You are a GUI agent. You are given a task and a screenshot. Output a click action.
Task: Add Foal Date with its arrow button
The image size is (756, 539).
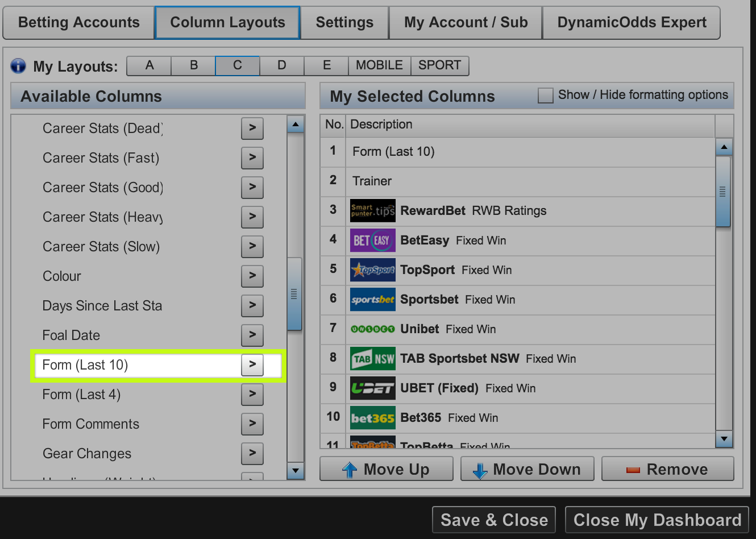pyautogui.click(x=252, y=335)
